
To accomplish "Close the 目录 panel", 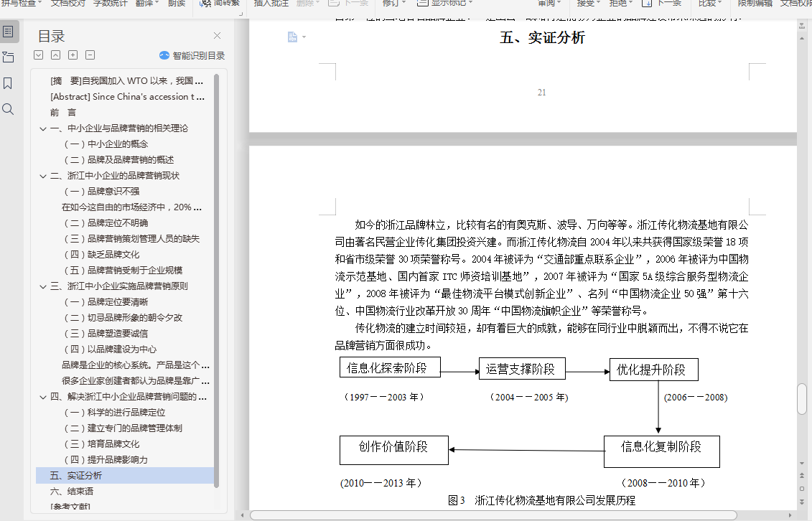I will [x=217, y=36].
